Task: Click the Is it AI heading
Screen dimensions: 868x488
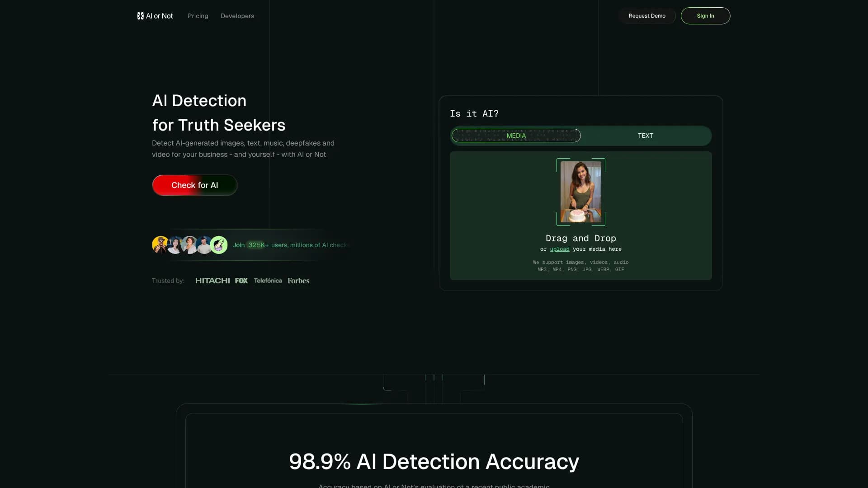Action: pos(474,113)
